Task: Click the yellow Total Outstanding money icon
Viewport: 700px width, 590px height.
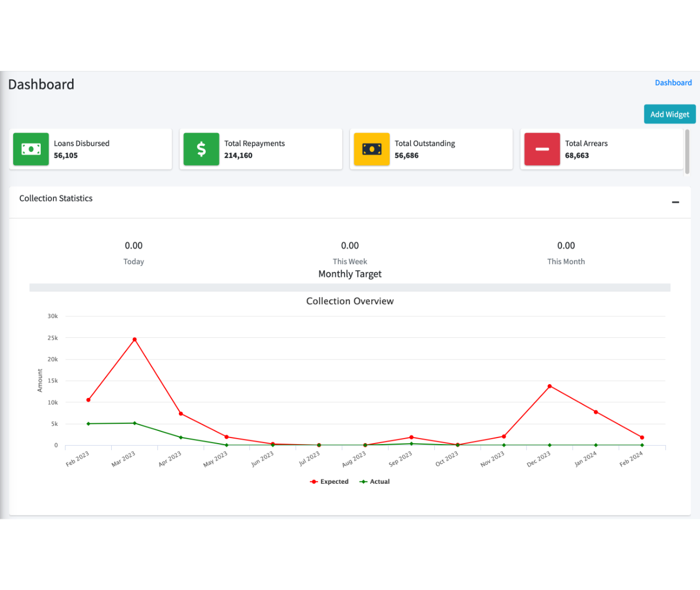Action: 371,149
